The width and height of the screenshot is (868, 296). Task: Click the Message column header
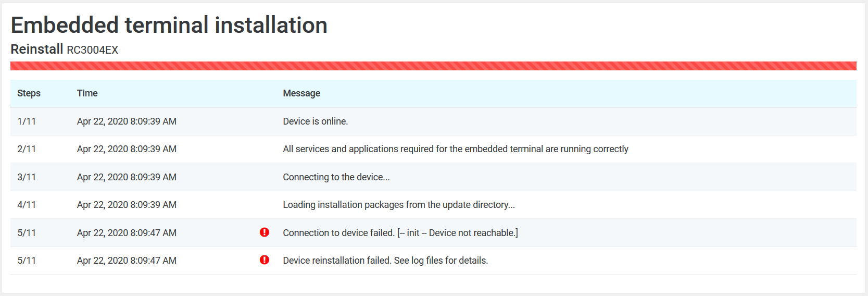pos(301,93)
